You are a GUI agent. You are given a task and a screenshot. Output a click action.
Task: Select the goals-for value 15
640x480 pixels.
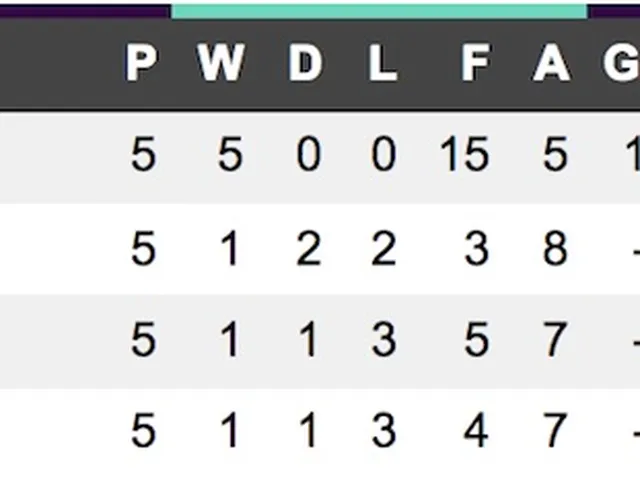click(464, 156)
